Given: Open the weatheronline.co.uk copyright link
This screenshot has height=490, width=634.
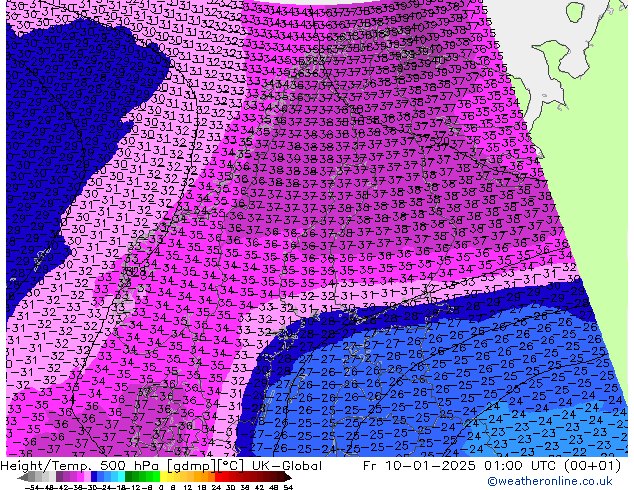Looking at the screenshot, I should 550,481.
